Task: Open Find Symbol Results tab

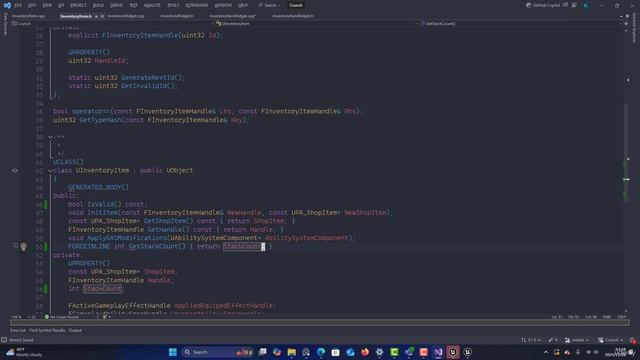Action: click(47, 330)
